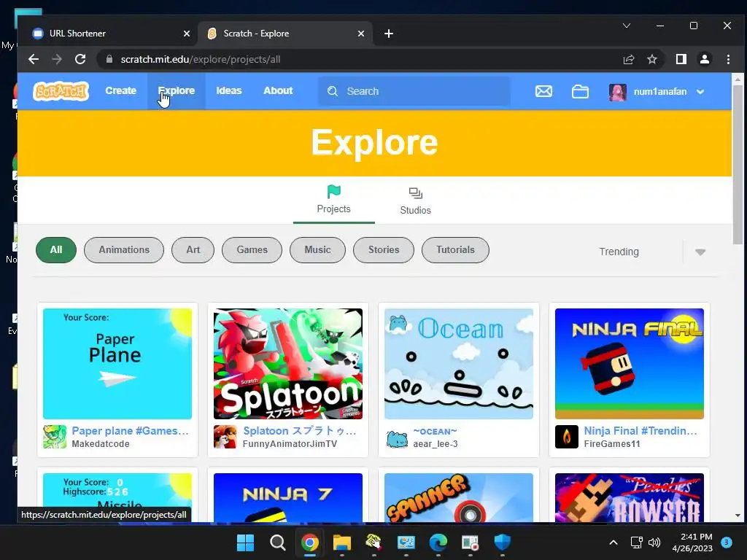Click the Scratch search field
This screenshot has width=747, height=560.
pyautogui.click(x=414, y=91)
